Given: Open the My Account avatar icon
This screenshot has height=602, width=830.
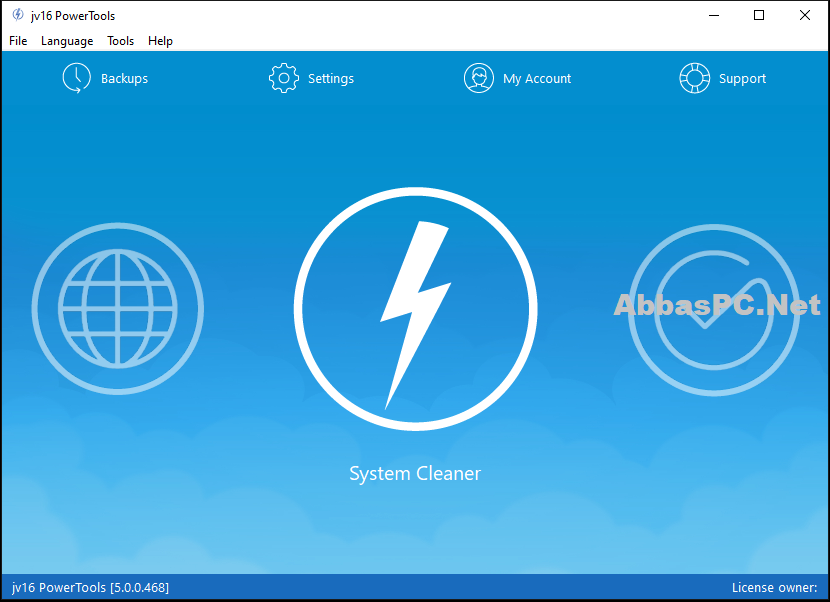Looking at the screenshot, I should tap(479, 78).
